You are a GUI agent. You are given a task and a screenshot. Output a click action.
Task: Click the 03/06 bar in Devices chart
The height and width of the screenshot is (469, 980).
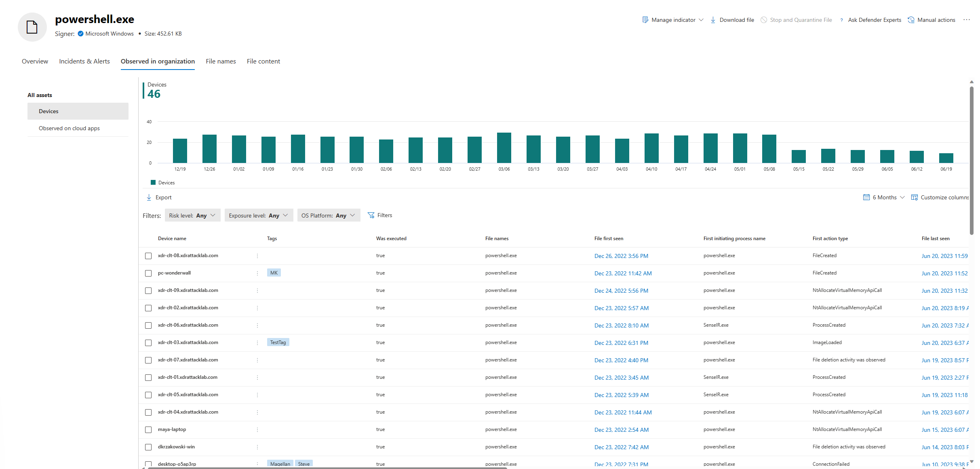point(504,148)
